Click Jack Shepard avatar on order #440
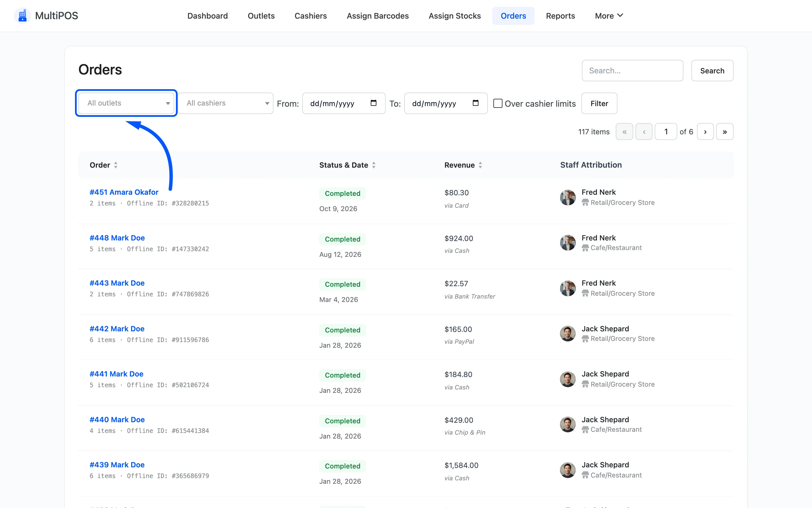The width and height of the screenshot is (812, 508). click(x=568, y=425)
